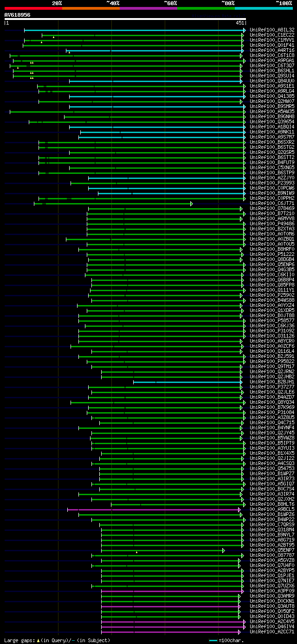Click the purple ~60% identity legend segment
Image resolution: width=297 pixels, height=644 pixels.
click(x=148, y=8)
